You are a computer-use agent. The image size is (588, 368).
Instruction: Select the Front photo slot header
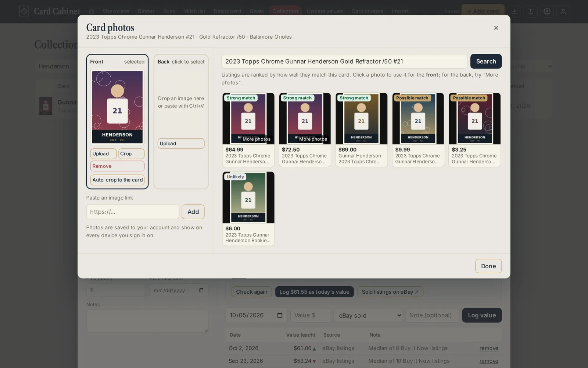[x=117, y=62]
